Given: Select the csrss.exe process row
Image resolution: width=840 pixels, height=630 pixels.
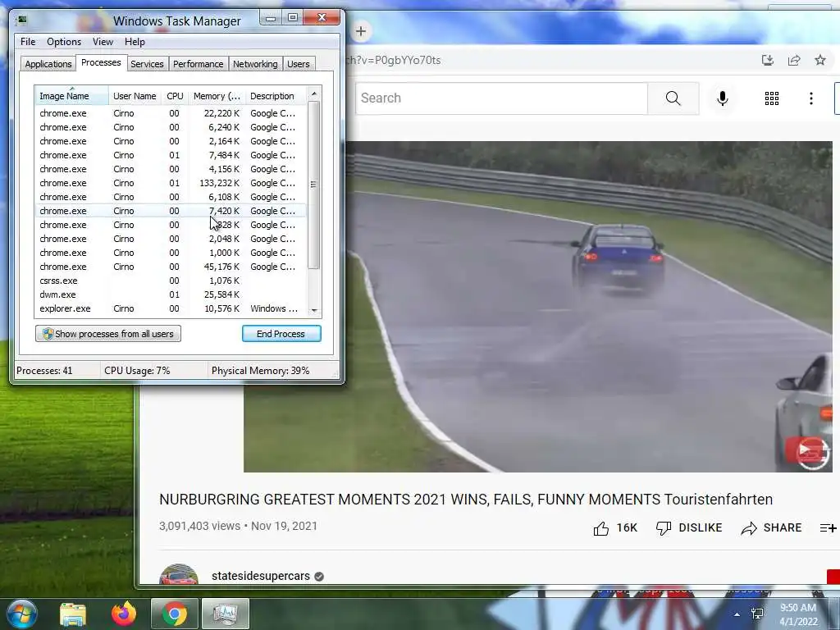Looking at the screenshot, I should click(x=171, y=281).
